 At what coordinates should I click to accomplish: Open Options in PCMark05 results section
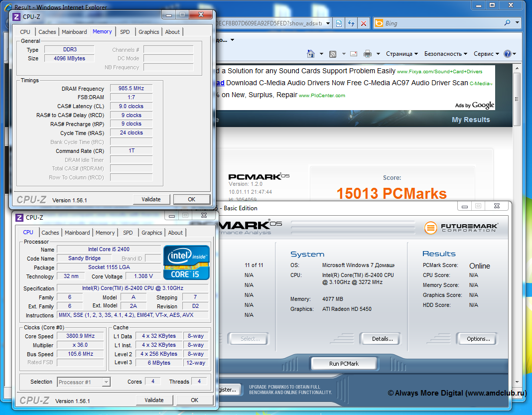coord(478,339)
